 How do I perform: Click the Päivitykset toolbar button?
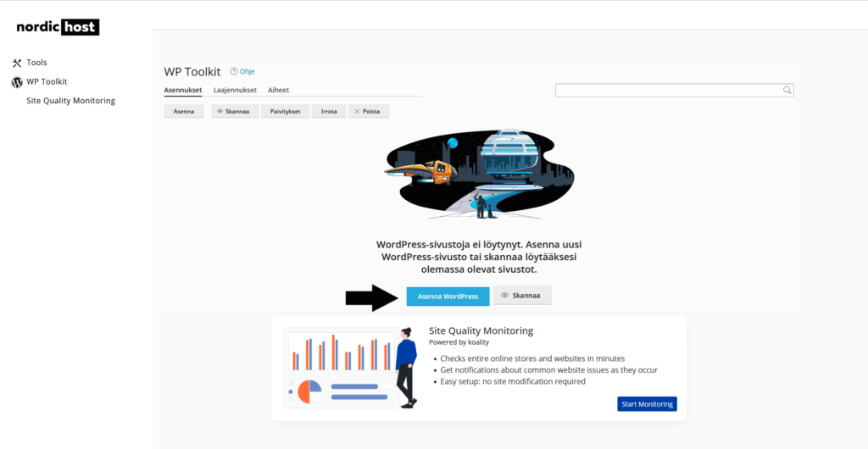point(285,111)
